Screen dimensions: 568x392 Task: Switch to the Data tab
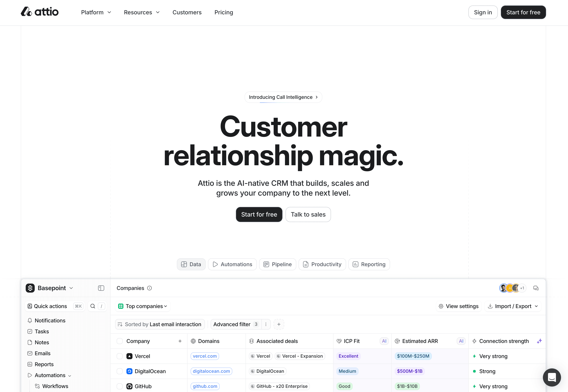(191, 264)
